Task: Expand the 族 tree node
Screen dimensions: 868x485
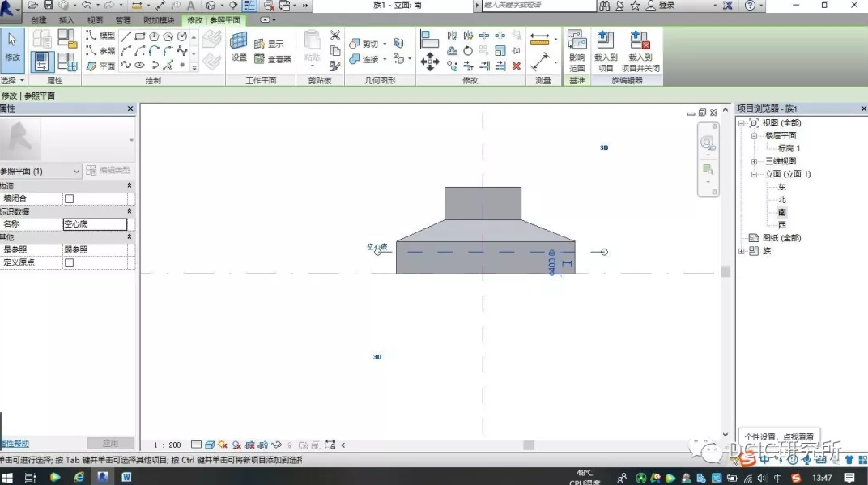Action: click(741, 251)
